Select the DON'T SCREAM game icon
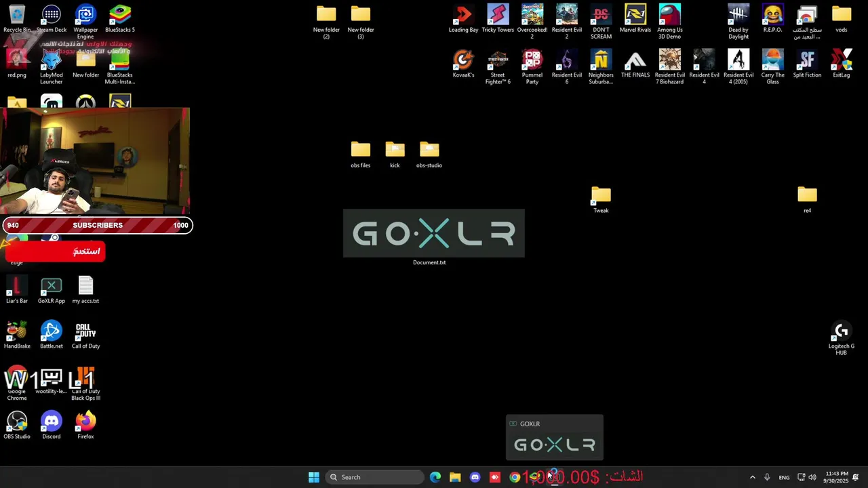868x488 pixels. coord(601,22)
